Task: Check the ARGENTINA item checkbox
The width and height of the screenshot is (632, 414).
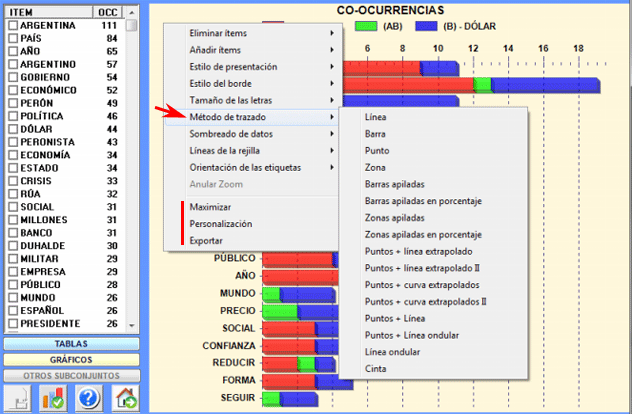Action: coord(13,25)
